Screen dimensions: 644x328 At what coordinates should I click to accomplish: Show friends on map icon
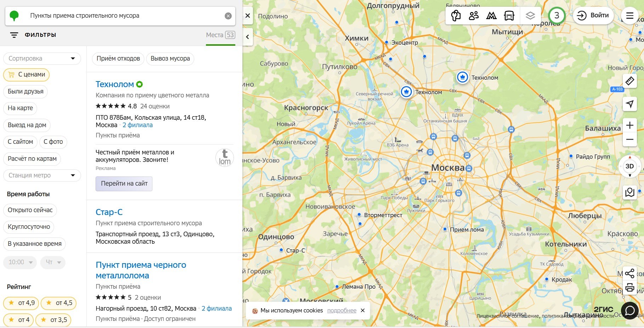[x=473, y=16]
